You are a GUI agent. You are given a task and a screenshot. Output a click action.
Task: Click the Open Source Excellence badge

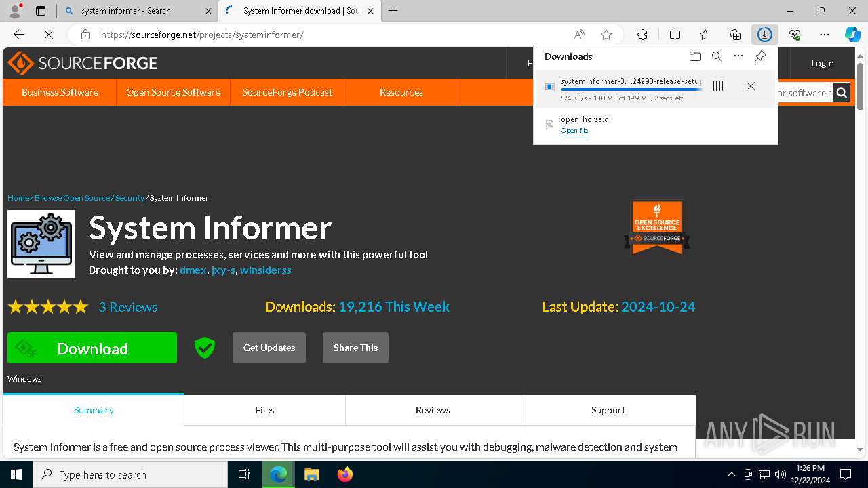click(657, 228)
